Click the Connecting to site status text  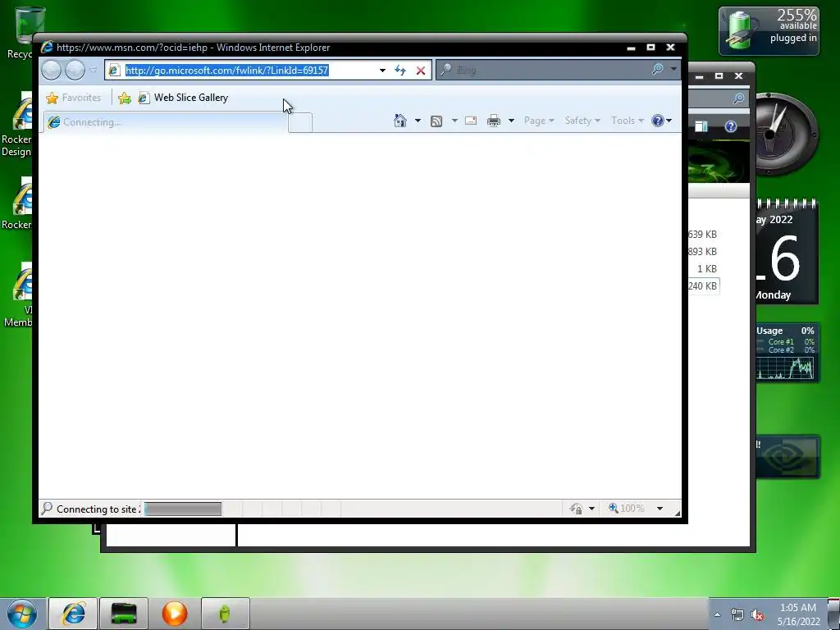[x=98, y=509]
